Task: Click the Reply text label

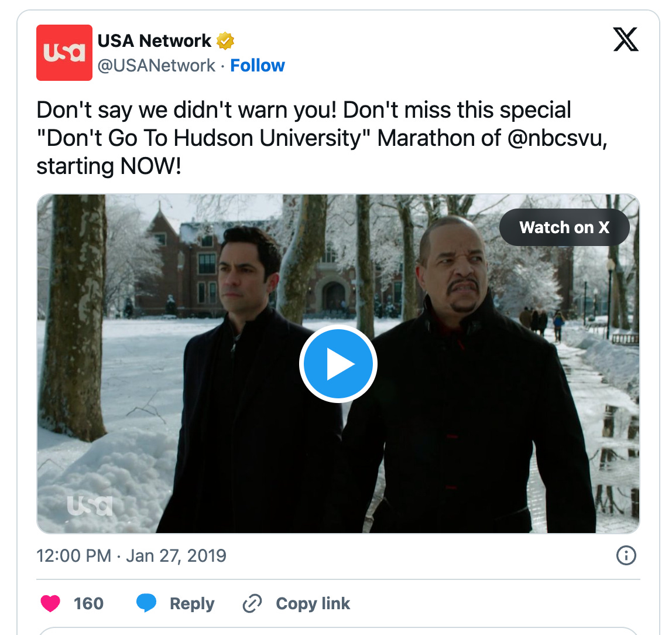Action: click(x=192, y=604)
